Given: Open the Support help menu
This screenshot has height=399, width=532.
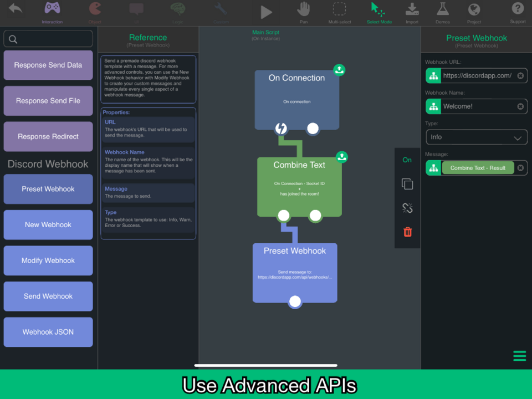Looking at the screenshot, I should pyautogui.click(x=518, y=13).
